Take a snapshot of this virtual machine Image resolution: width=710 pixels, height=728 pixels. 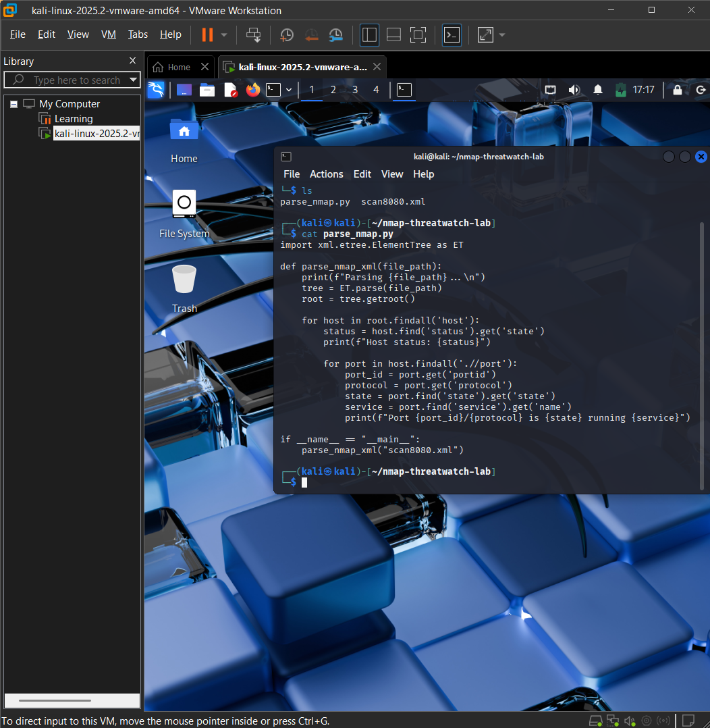(x=287, y=35)
